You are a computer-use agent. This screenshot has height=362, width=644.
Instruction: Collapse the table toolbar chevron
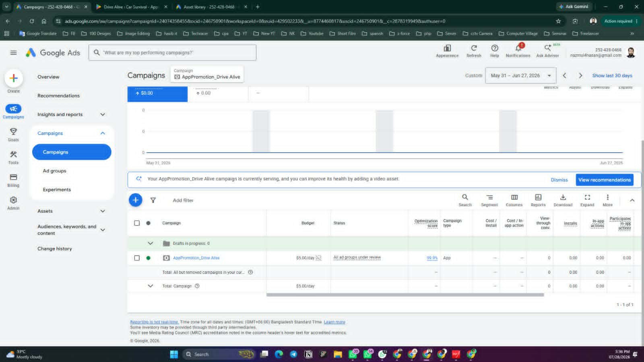pyautogui.click(x=632, y=200)
